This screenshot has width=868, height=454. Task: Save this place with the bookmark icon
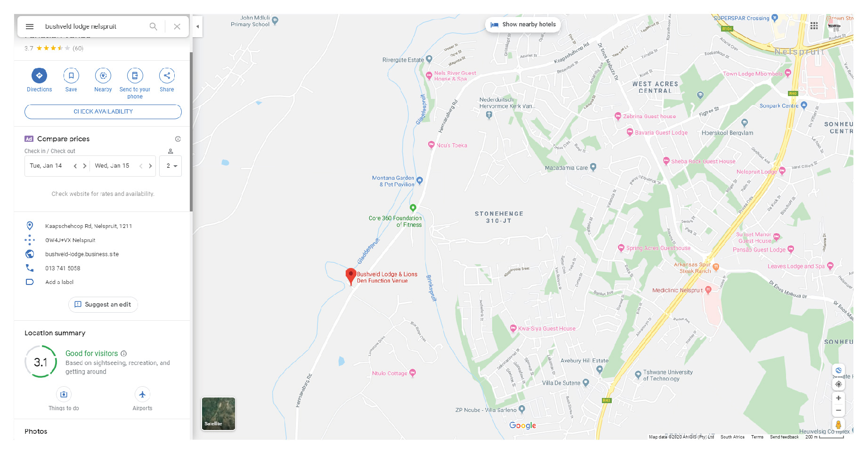point(71,75)
